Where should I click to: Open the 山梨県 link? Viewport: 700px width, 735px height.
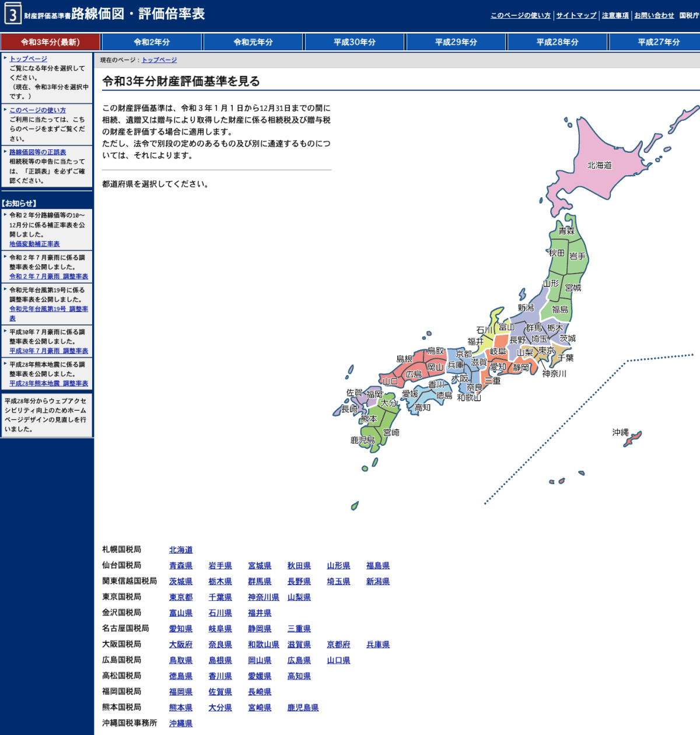tap(299, 597)
